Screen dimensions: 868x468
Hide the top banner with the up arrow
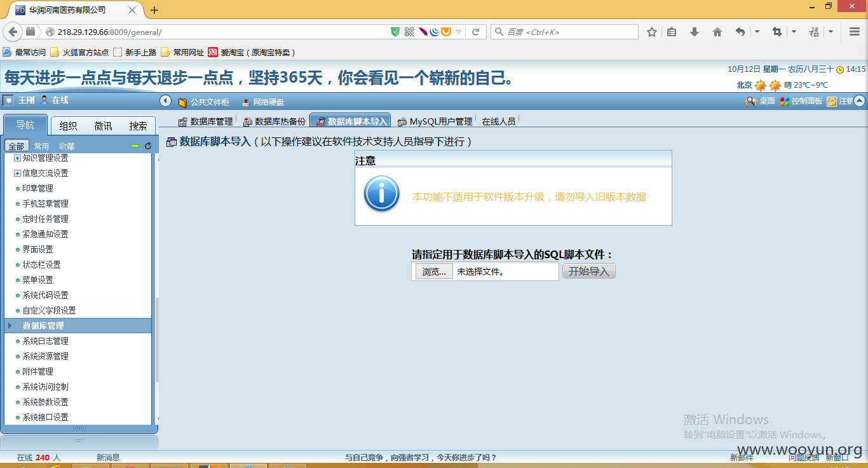coord(859,100)
